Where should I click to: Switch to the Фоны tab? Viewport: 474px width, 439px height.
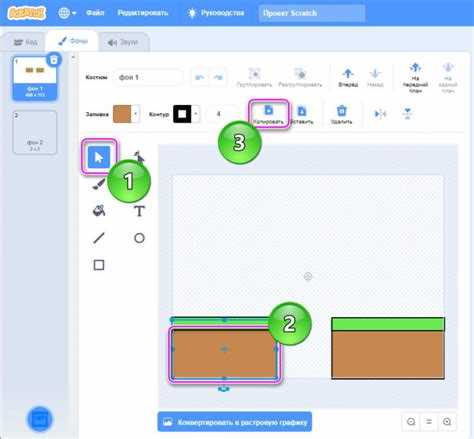73,41
